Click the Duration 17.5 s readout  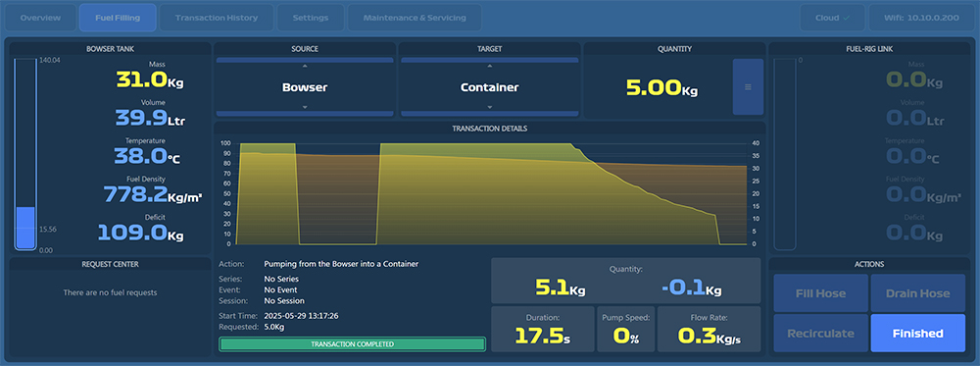point(543,329)
